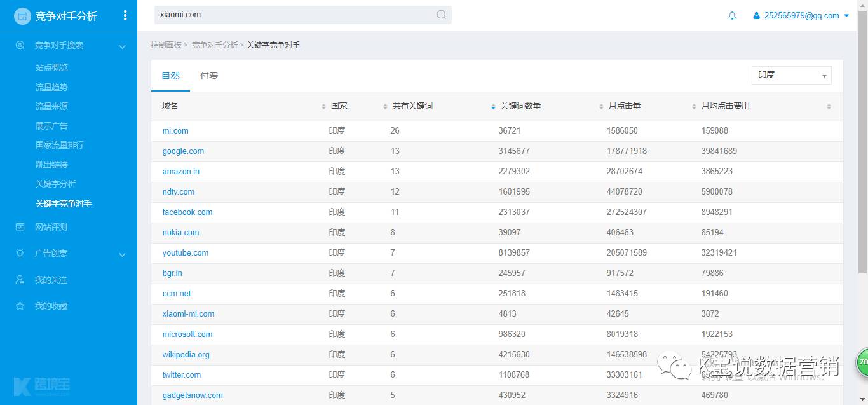Click the 252565979@qq.com account name

pos(802,16)
